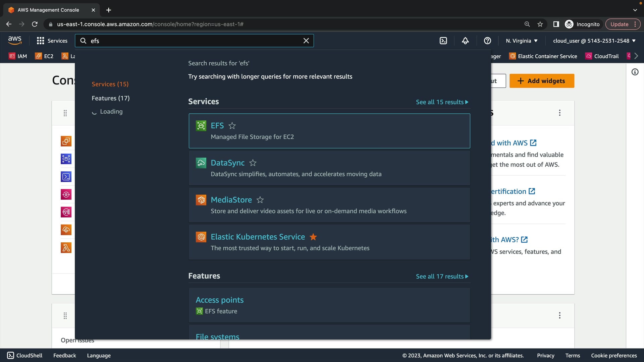Open the MediaStore service result
Image resolution: width=644 pixels, height=362 pixels.
pyautogui.click(x=231, y=200)
